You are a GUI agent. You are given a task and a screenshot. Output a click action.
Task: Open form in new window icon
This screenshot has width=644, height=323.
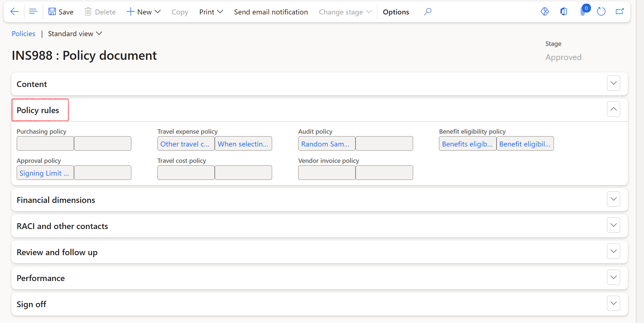point(620,12)
